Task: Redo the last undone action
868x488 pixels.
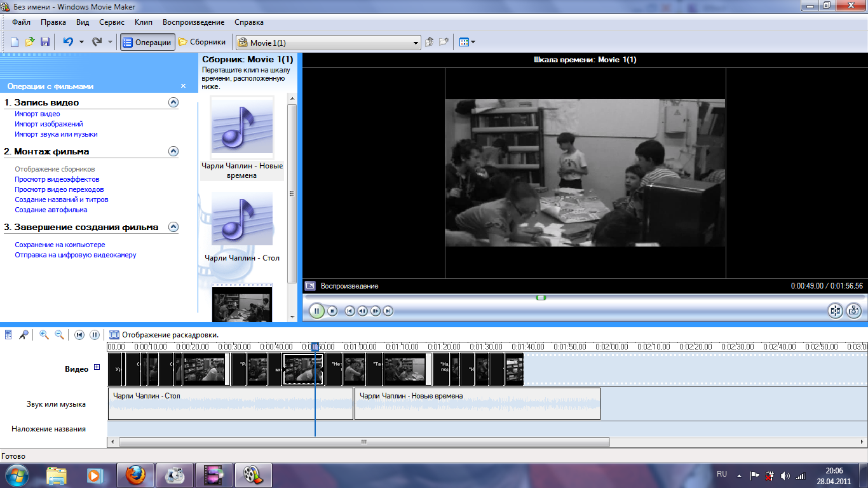Action: click(97, 42)
